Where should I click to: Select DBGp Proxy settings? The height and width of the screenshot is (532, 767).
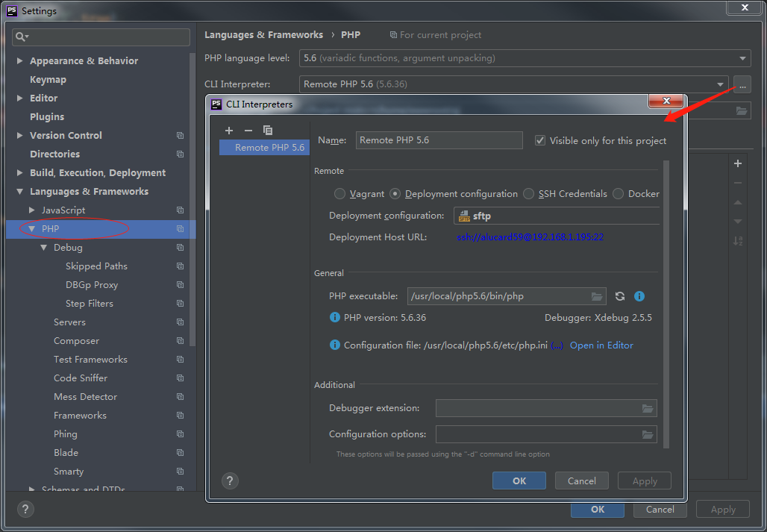click(92, 285)
